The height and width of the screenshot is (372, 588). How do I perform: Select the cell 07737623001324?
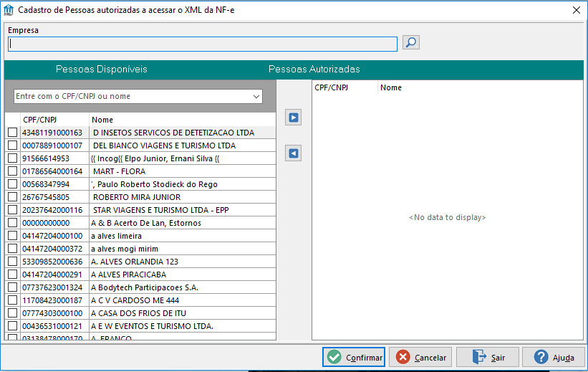pyautogui.click(x=54, y=287)
